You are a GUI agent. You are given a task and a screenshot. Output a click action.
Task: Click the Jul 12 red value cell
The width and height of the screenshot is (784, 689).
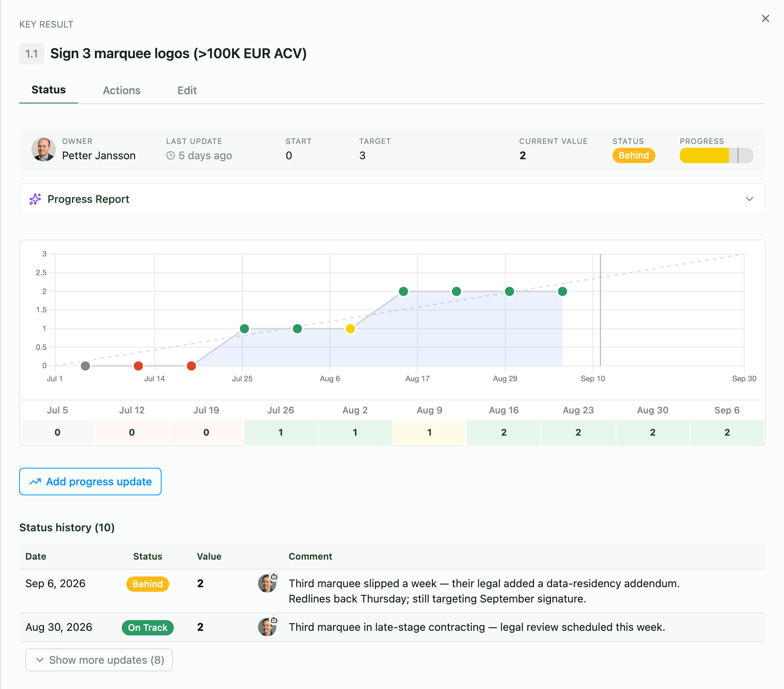tap(132, 433)
